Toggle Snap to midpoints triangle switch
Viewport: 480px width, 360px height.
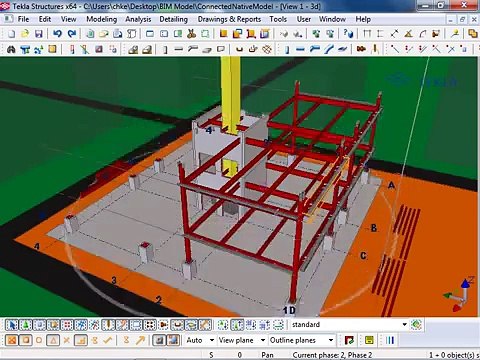point(53,340)
